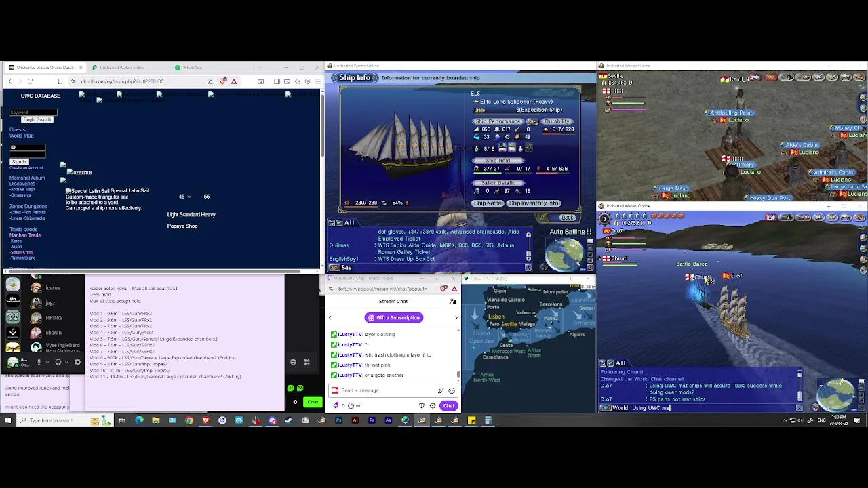868x488 pixels.
Task: Open Brave Shields lion icon in database browser
Action: coord(223,81)
